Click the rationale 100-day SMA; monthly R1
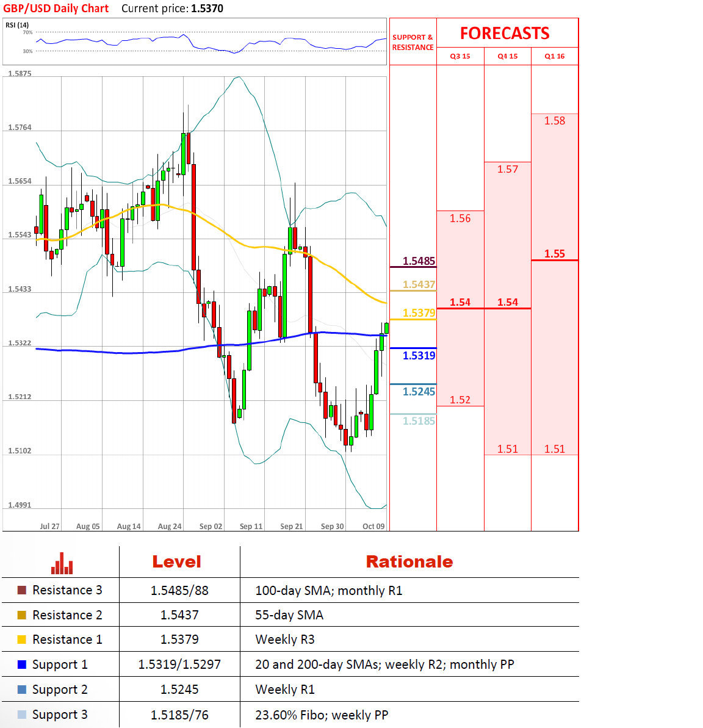This screenshot has width=703, height=728. click(329, 591)
